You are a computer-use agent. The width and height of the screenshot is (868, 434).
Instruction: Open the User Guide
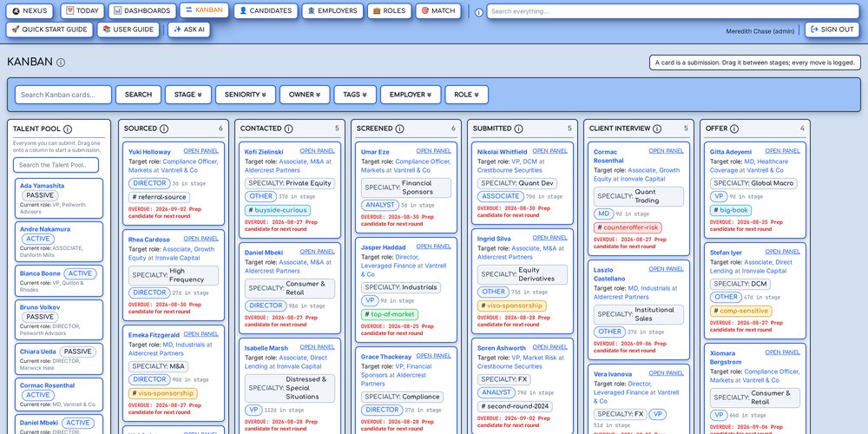[x=128, y=30]
